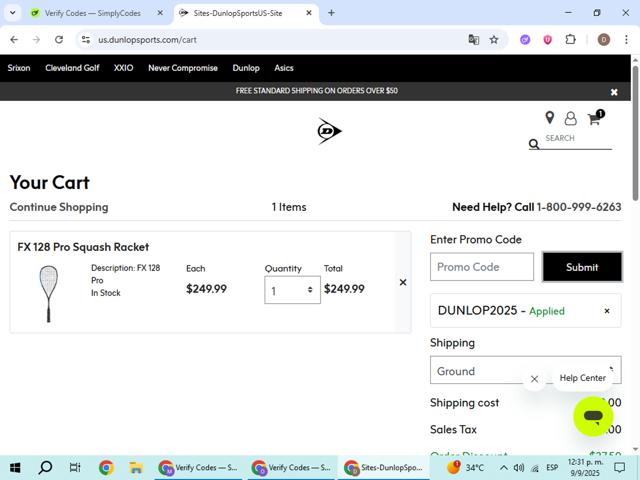Focus the SEARCH field
This screenshot has width=640, height=480.
[577, 139]
